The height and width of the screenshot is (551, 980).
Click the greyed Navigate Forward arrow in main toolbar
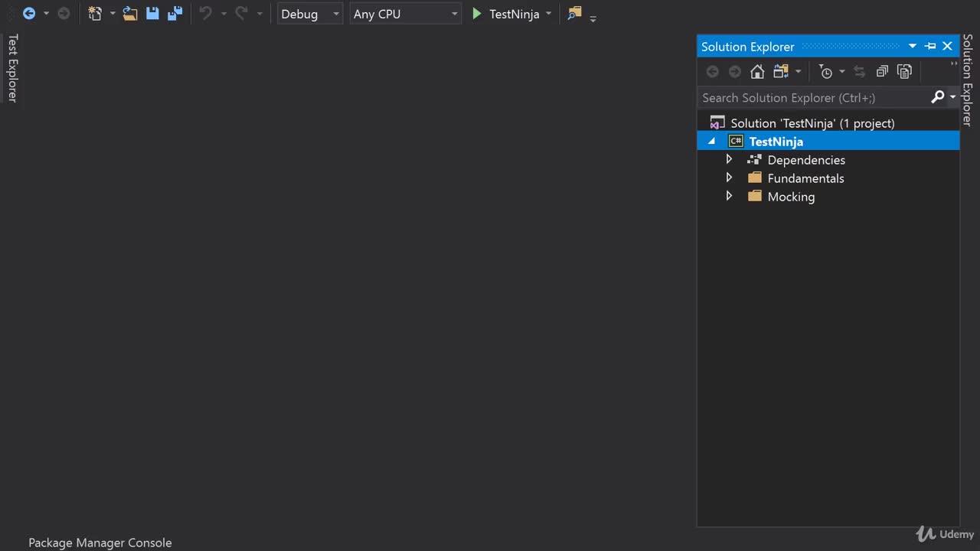coord(64,14)
